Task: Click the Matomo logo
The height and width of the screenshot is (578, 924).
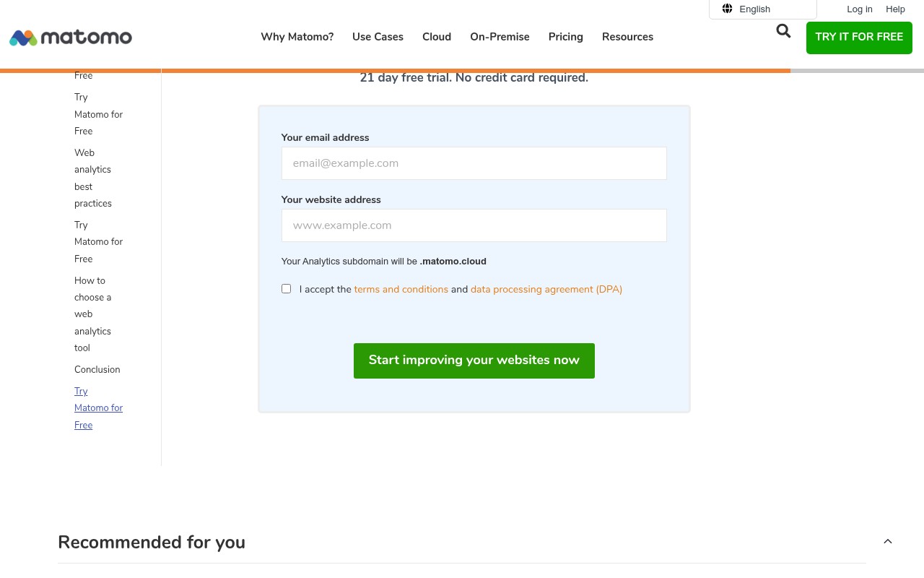Action: [x=70, y=38]
